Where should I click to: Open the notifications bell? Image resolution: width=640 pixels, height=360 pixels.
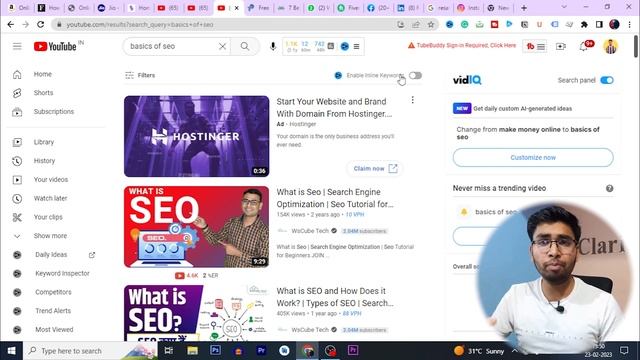pyautogui.click(x=584, y=47)
